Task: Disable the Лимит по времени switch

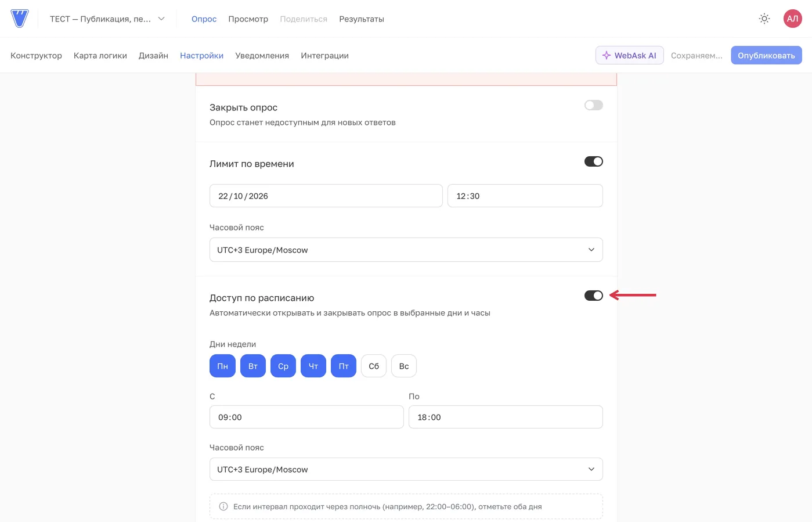Action: [x=593, y=161]
